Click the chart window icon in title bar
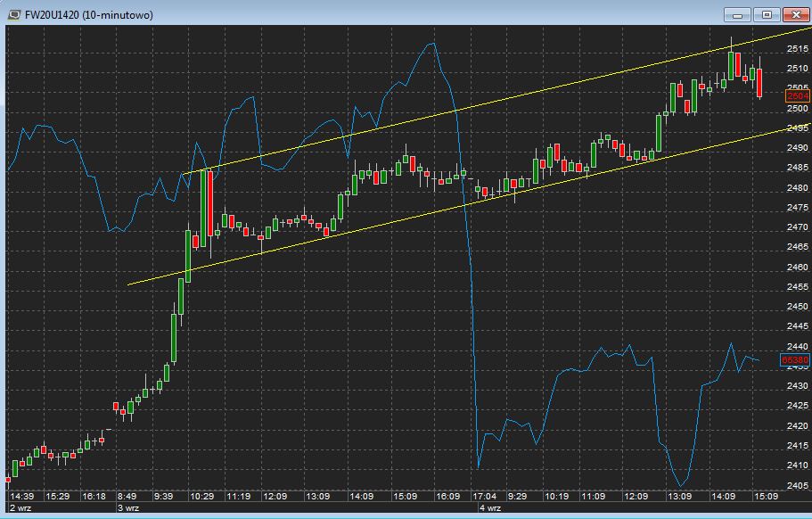The width and height of the screenshot is (812, 519). tap(13, 14)
